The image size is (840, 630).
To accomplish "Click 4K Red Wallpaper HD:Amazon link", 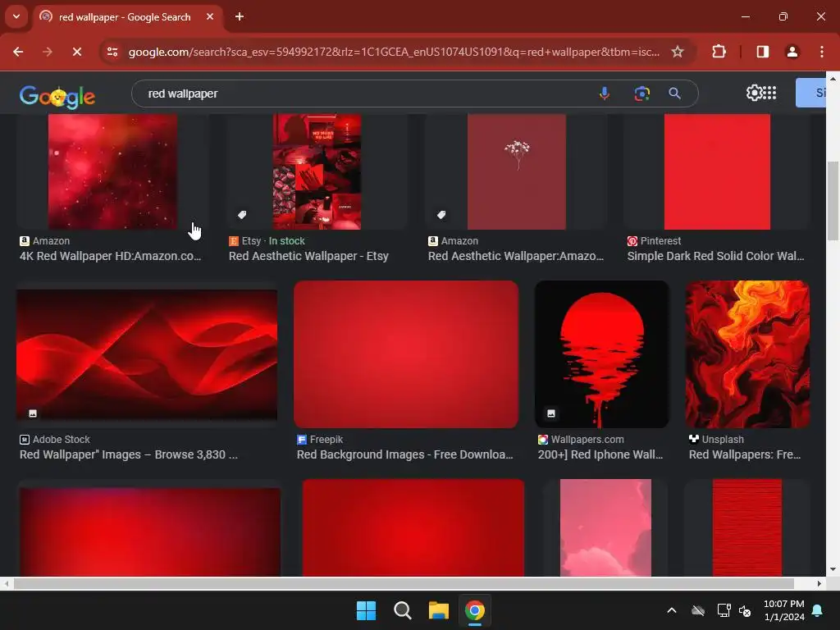I will click(111, 256).
